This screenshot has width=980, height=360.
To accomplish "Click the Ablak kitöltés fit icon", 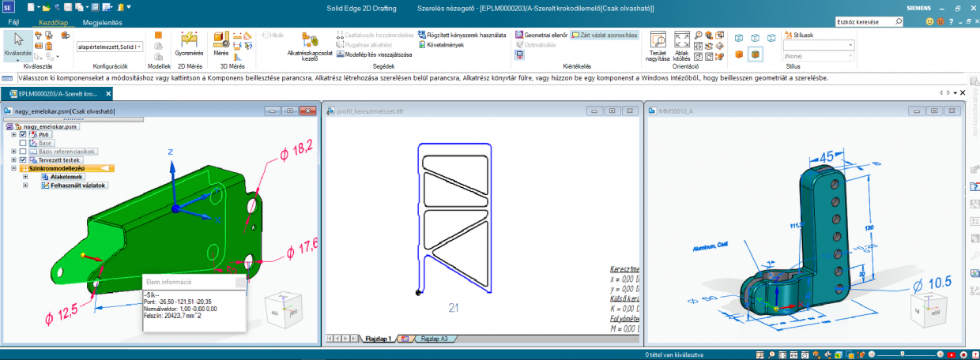I will point(682,45).
